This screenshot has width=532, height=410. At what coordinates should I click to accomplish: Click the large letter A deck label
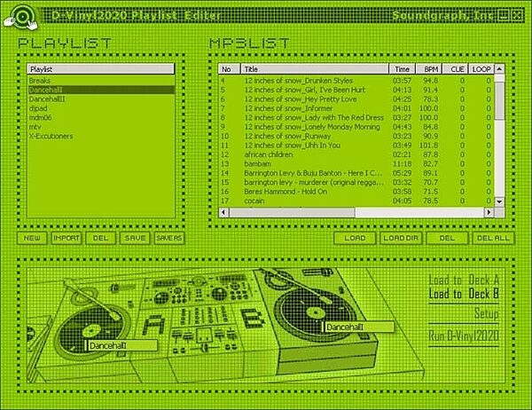[x=153, y=325]
